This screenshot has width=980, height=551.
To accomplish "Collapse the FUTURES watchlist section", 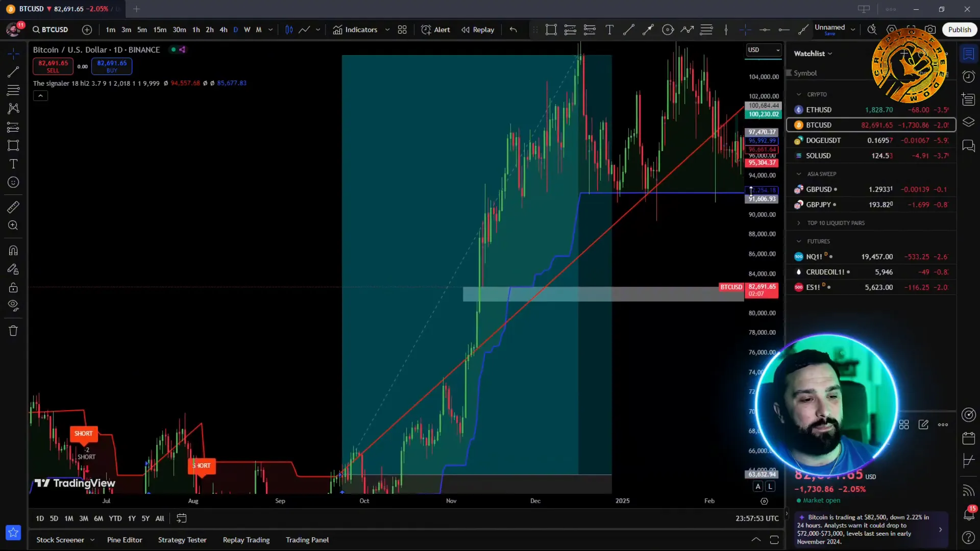I will [799, 241].
